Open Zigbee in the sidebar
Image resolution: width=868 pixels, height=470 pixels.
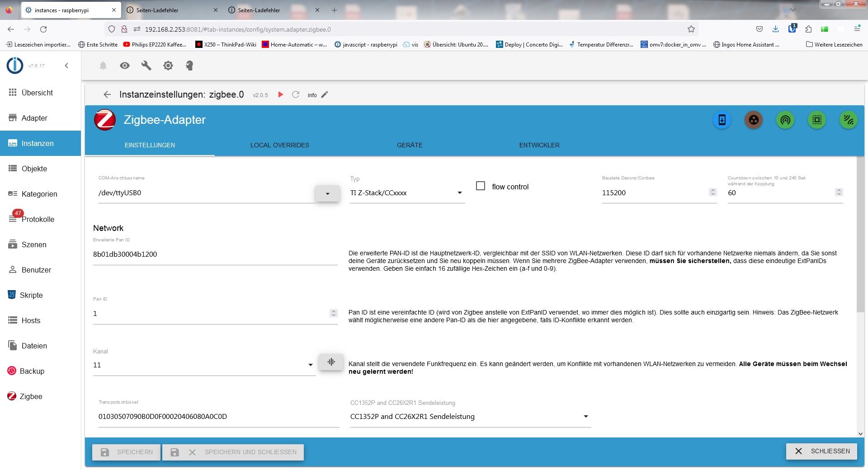click(41, 396)
